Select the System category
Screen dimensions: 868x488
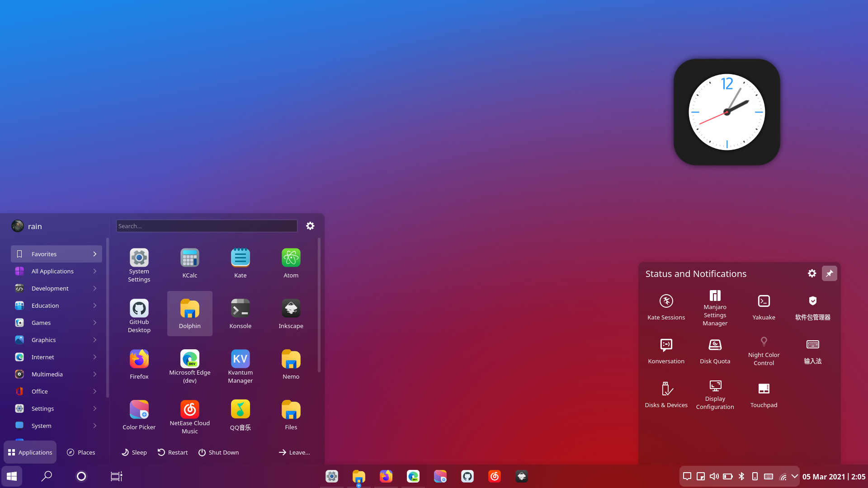pyautogui.click(x=57, y=426)
